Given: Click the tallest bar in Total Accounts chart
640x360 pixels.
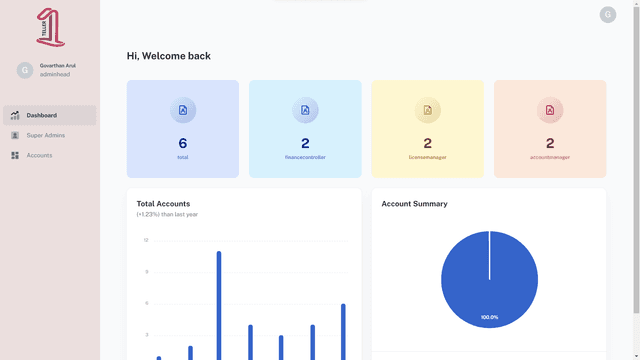Looking at the screenshot, I should (219, 305).
